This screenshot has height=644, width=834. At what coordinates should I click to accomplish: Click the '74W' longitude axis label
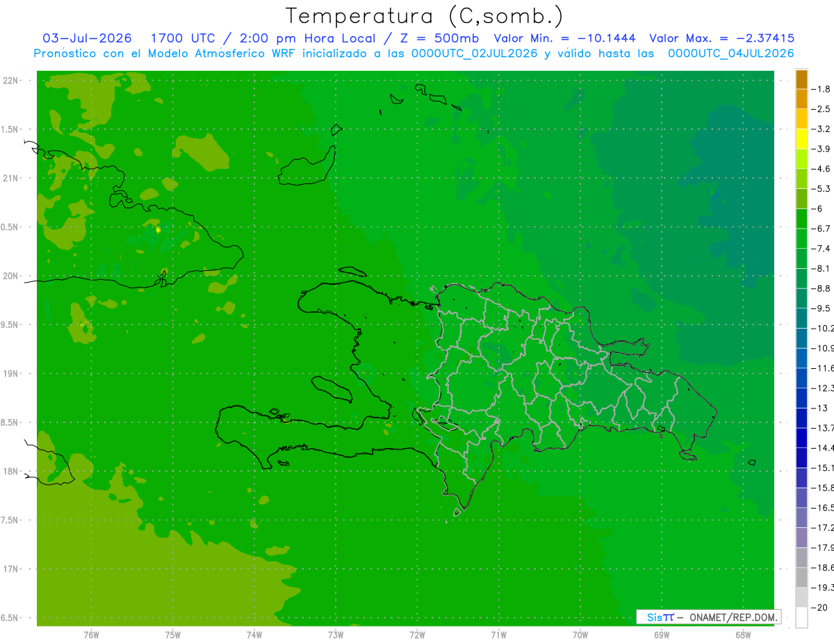[x=254, y=634]
